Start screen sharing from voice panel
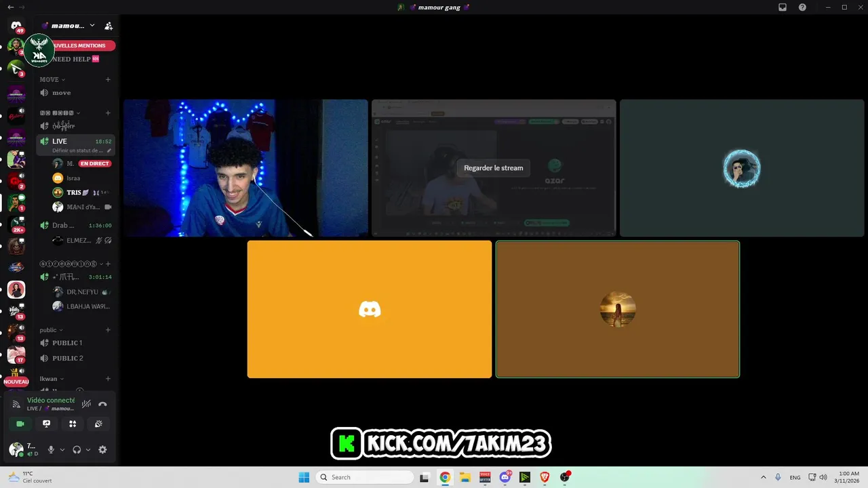This screenshot has width=868, height=488. coord(46,424)
